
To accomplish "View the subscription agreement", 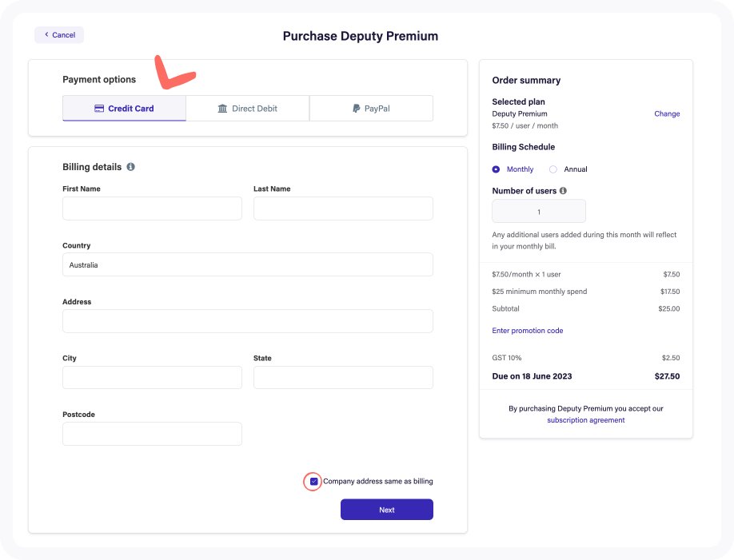I will pyautogui.click(x=585, y=419).
